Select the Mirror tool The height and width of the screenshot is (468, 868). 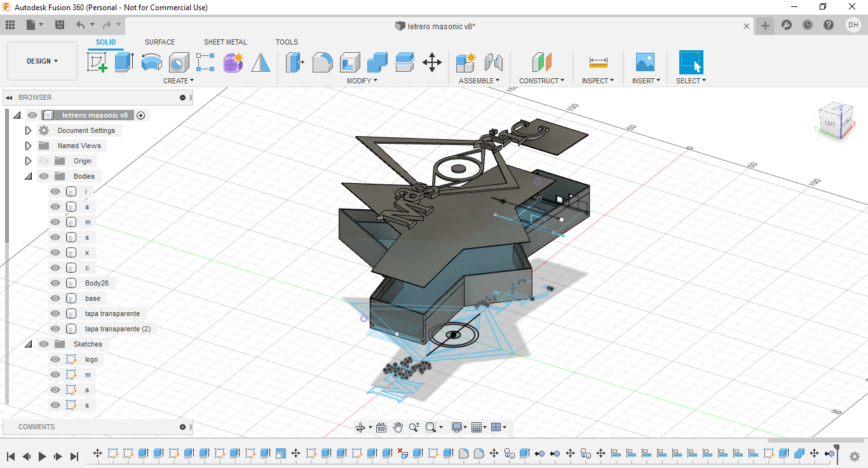tap(261, 62)
